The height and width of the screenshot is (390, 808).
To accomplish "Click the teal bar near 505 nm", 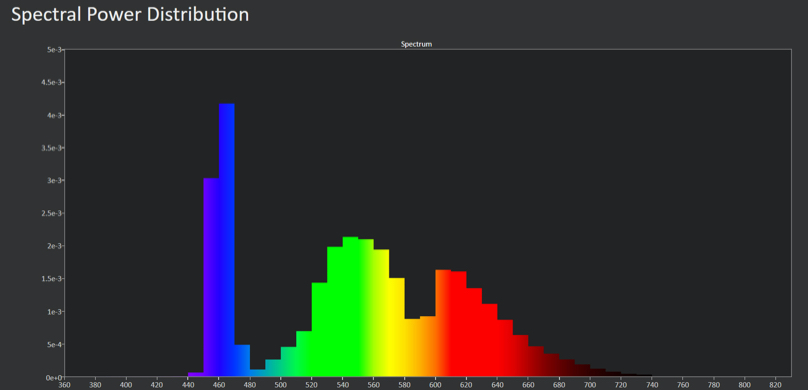I will coord(289,362).
